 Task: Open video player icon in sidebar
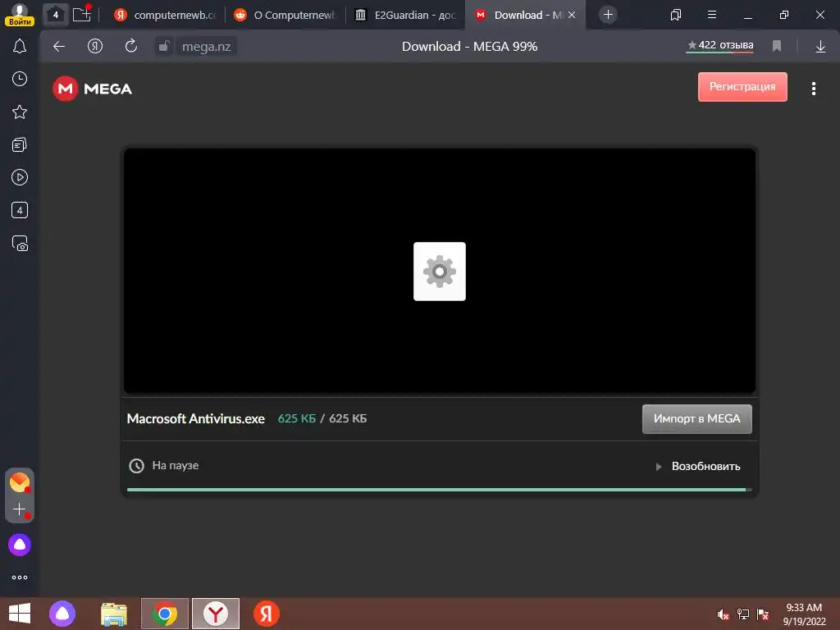(20, 177)
